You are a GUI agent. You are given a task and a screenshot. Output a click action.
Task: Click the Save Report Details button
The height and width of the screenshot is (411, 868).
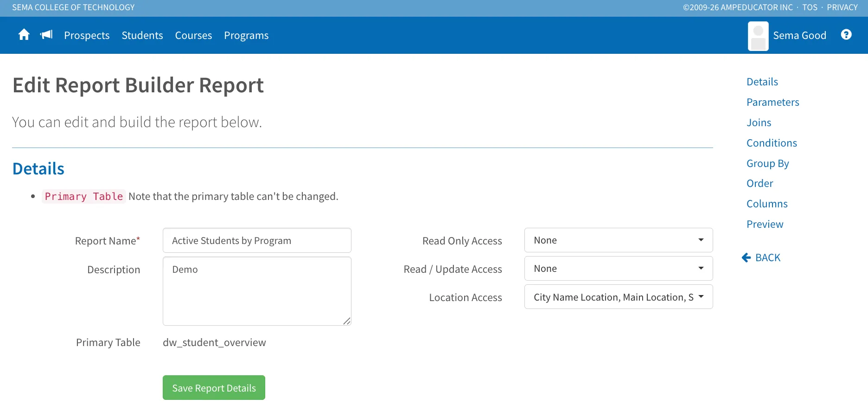[214, 388]
